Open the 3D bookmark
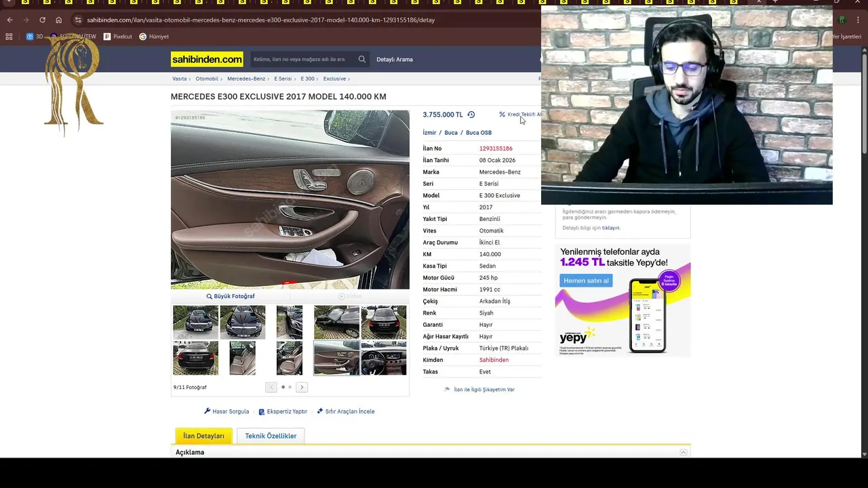 tap(35, 37)
